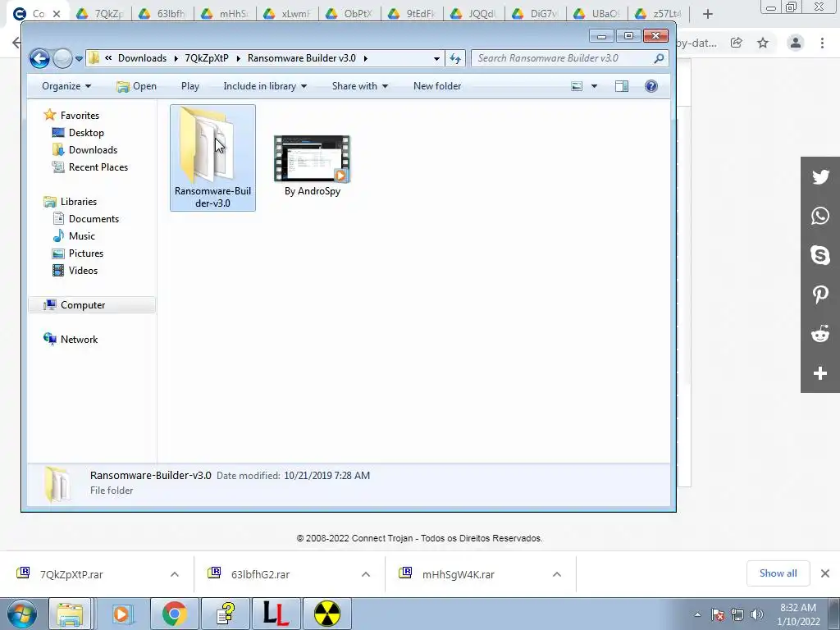Image resolution: width=840 pixels, height=630 pixels.
Task: Refresh the folder view with the arrows icon
Action: point(455,58)
